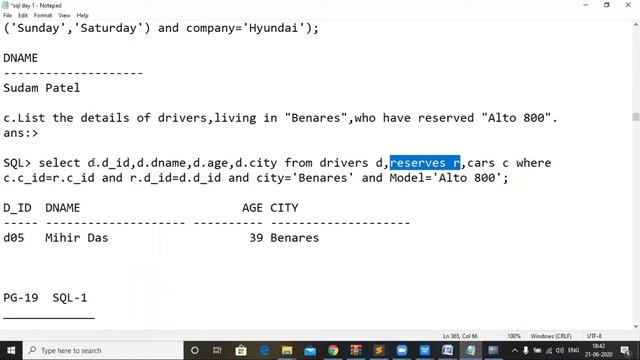Minimize the Notepad window
The image size is (640, 360).
click(586, 5)
